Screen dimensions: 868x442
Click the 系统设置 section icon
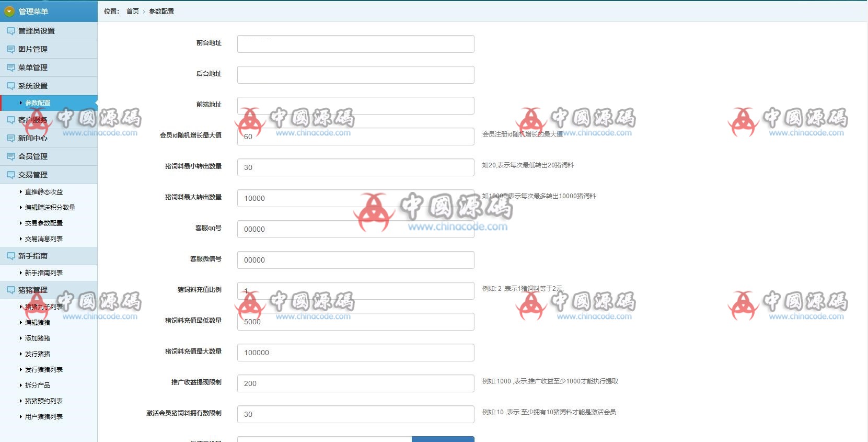[x=10, y=86]
